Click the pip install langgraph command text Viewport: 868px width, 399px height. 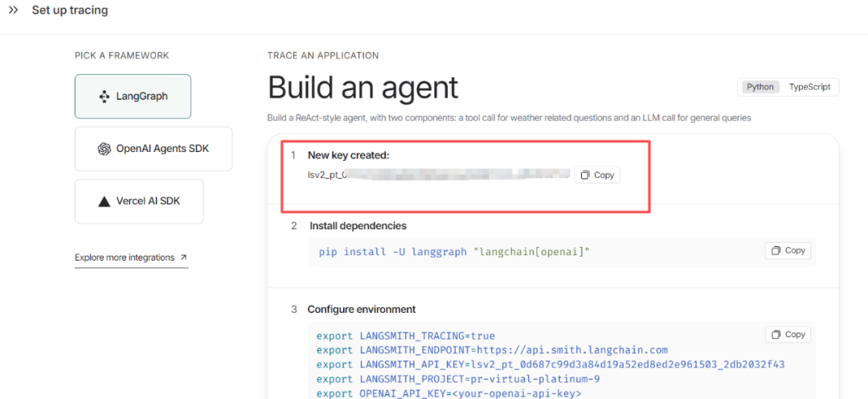point(454,252)
